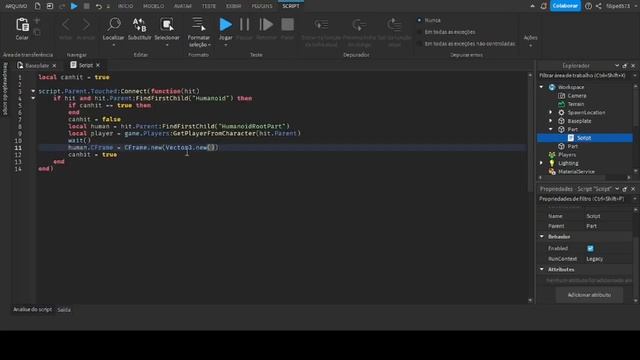Click the new file icon in top bar
640x360 pixels.
[x=38, y=6]
